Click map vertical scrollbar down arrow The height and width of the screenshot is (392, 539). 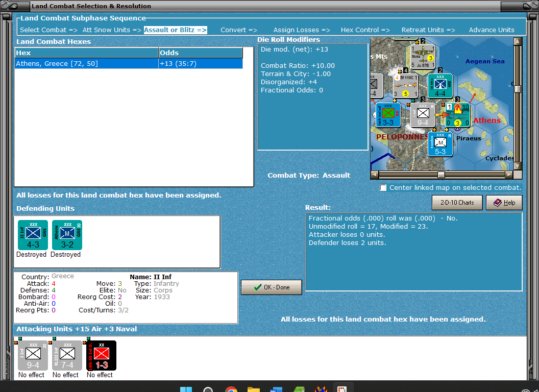(518, 166)
